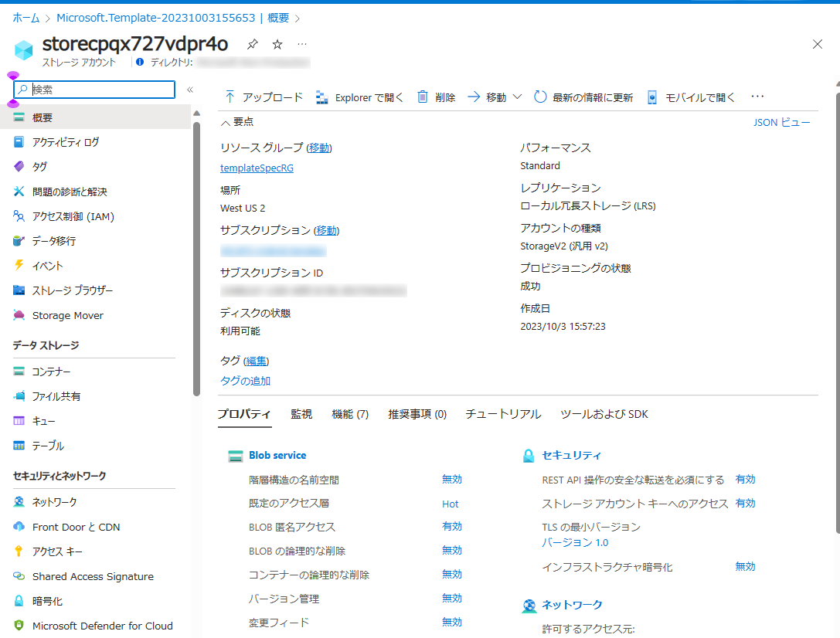Click the モバイルで開く phone icon
The height and width of the screenshot is (638, 840).
click(x=652, y=97)
